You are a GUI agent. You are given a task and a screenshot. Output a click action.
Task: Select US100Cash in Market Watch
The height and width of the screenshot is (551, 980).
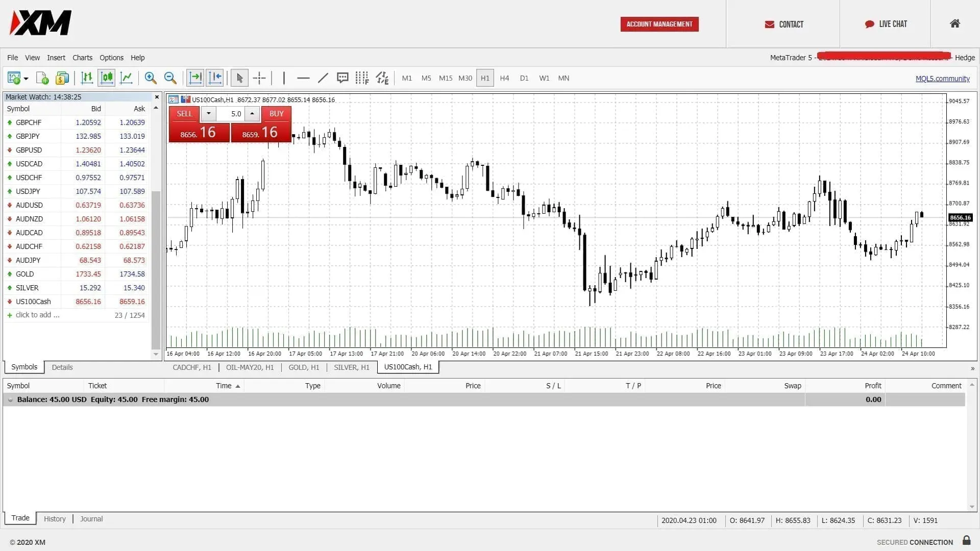click(76, 302)
